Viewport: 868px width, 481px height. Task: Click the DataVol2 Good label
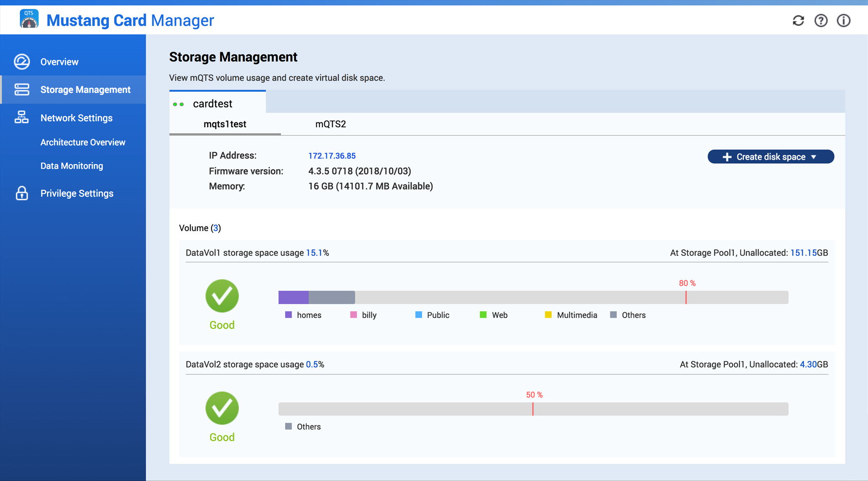pyautogui.click(x=222, y=437)
